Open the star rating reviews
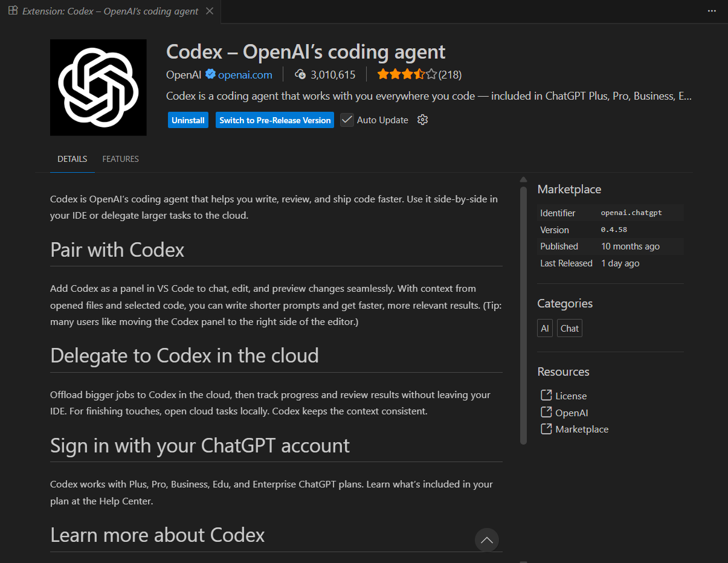728x563 pixels. 407,74
